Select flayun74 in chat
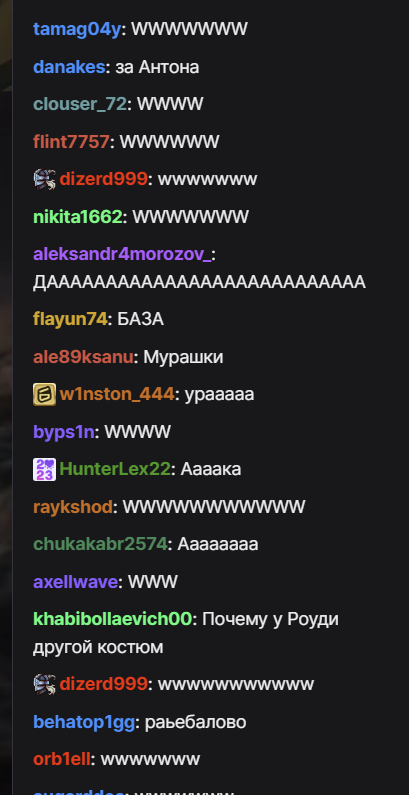 [70, 319]
